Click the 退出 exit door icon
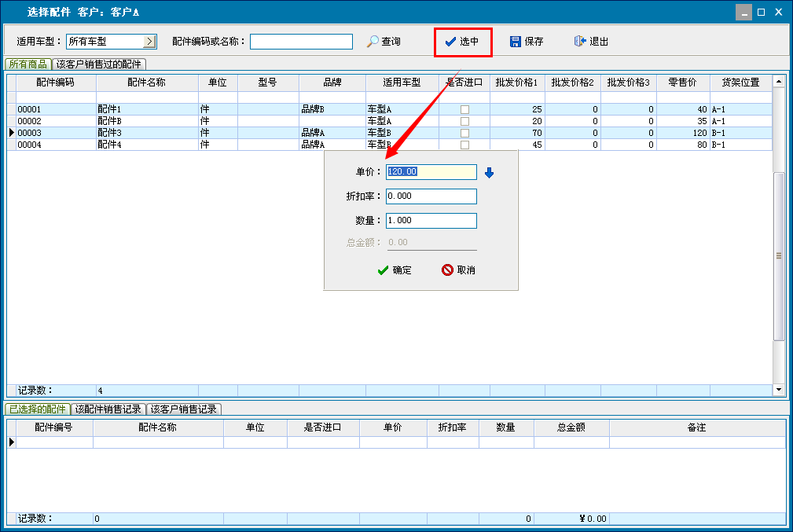 point(580,42)
